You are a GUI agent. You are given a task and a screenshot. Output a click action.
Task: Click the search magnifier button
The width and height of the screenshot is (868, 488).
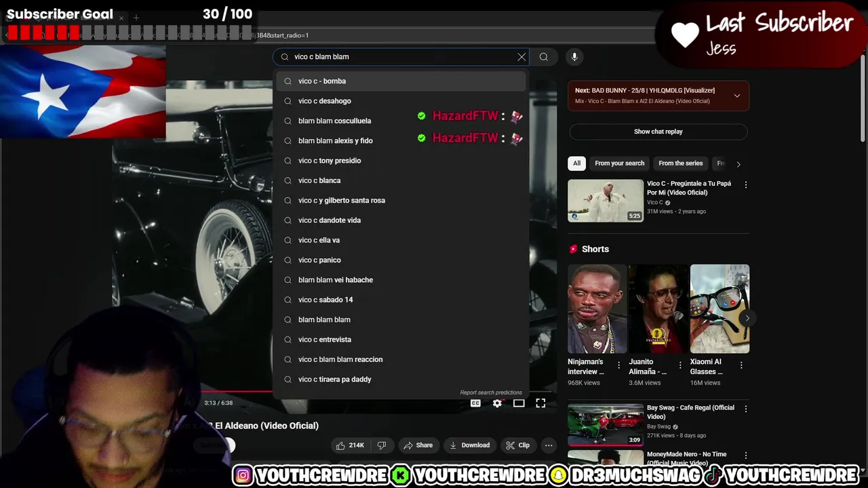click(x=543, y=57)
